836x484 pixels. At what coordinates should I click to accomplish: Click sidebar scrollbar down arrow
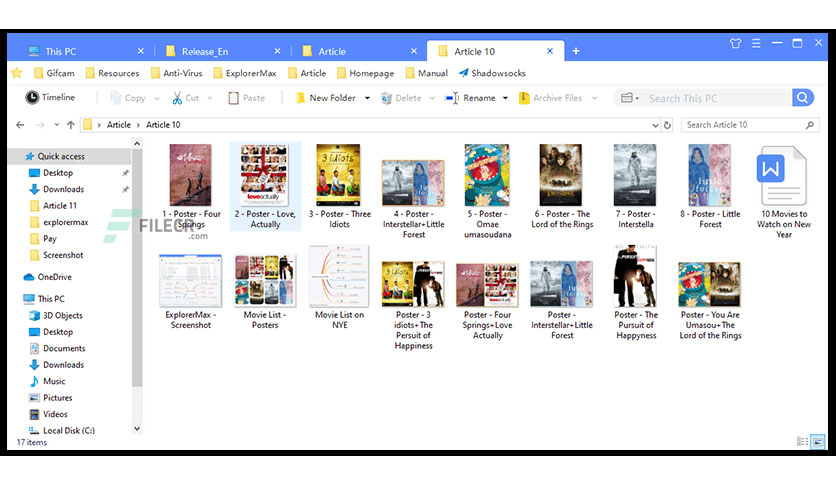tap(137, 429)
